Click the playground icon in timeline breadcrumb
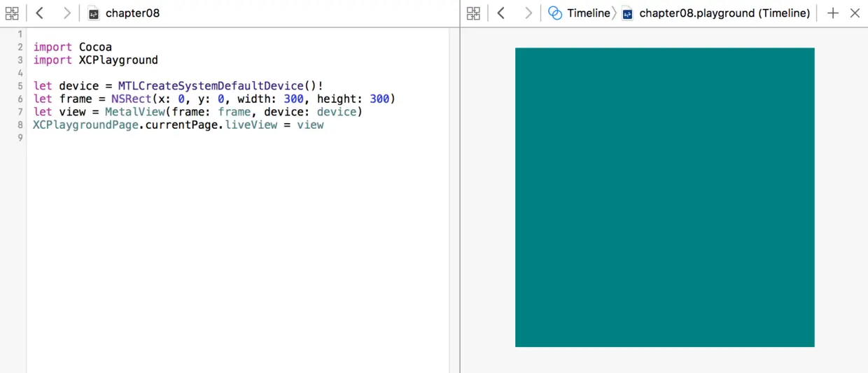This screenshot has height=373, width=868. point(628,13)
